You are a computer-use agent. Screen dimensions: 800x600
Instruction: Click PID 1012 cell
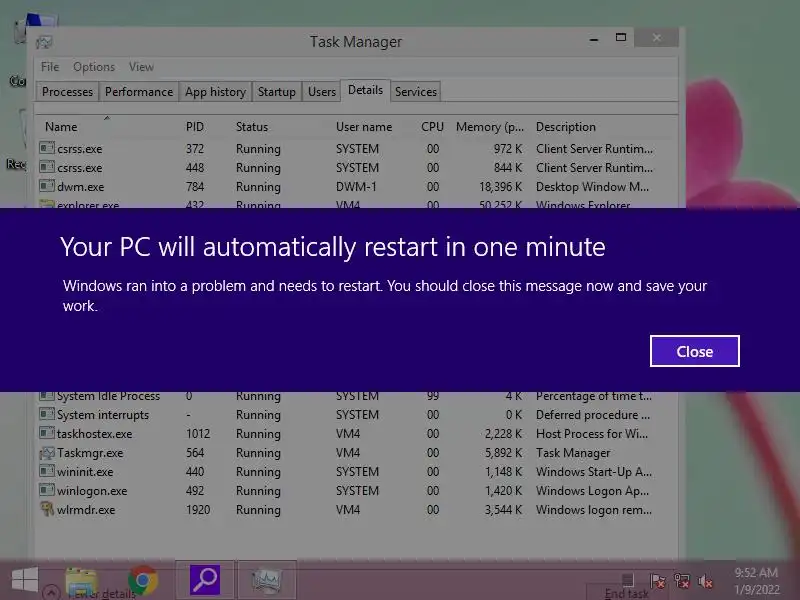pyautogui.click(x=198, y=434)
